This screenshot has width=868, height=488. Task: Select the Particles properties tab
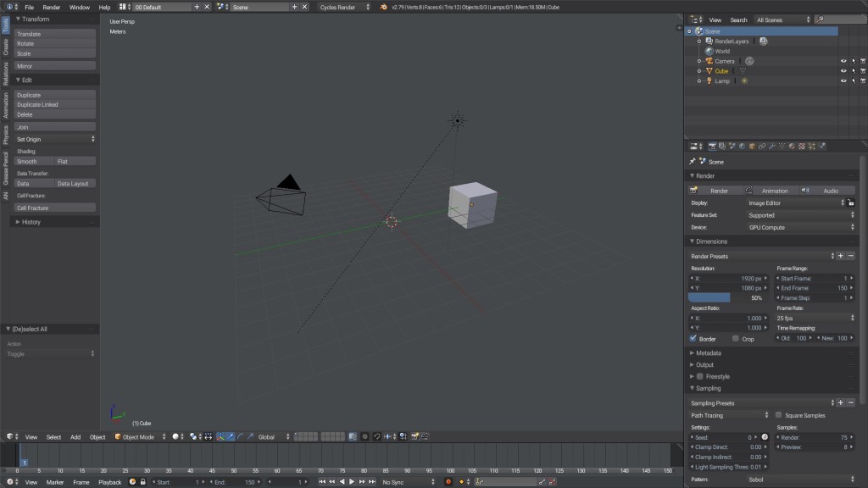812,145
